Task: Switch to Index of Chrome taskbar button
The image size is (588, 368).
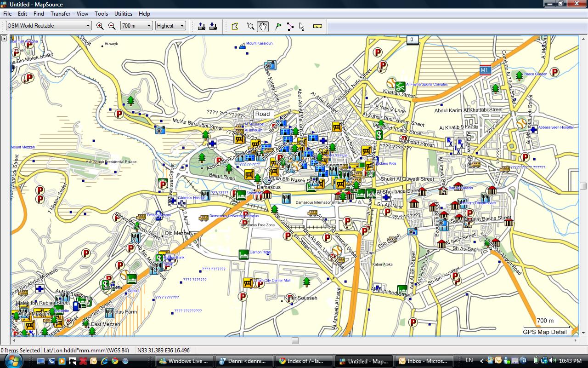Action: point(304,361)
